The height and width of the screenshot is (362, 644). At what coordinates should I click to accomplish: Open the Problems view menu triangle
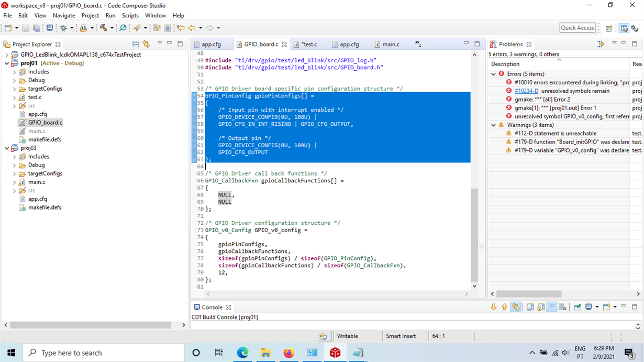pyautogui.click(x=614, y=43)
